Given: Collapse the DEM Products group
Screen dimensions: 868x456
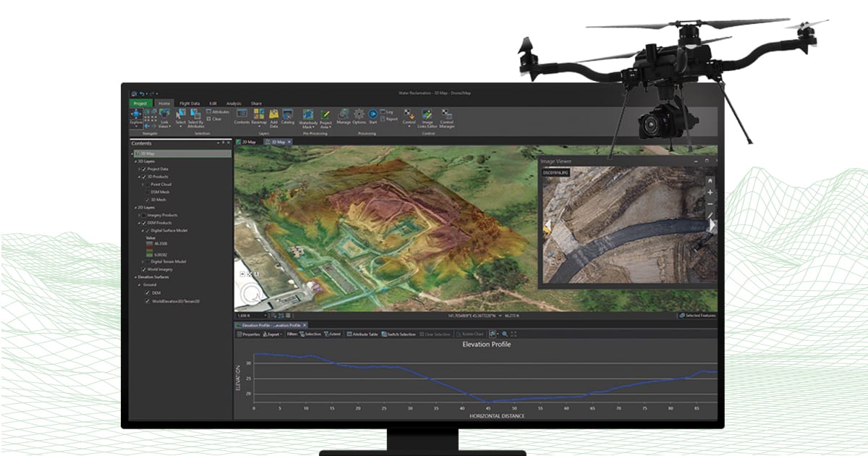Looking at the screenshot, I should (x=140, y=222).
